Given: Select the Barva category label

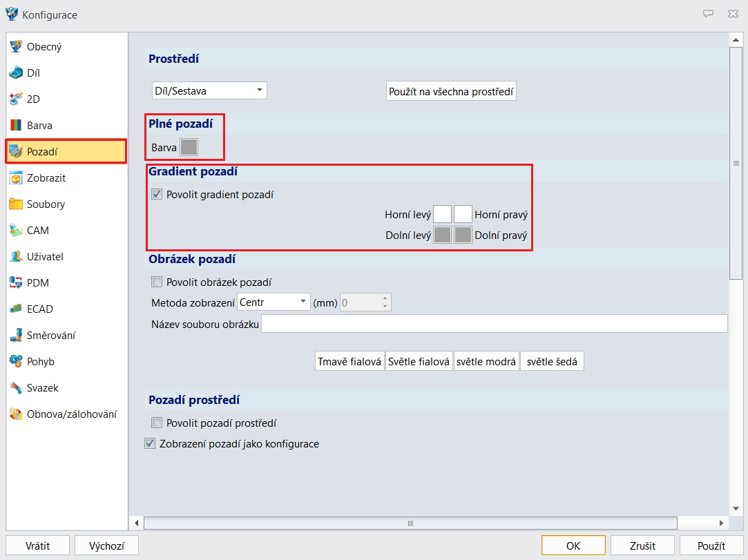Looking at the screenshot, I should tap(39, 126).
